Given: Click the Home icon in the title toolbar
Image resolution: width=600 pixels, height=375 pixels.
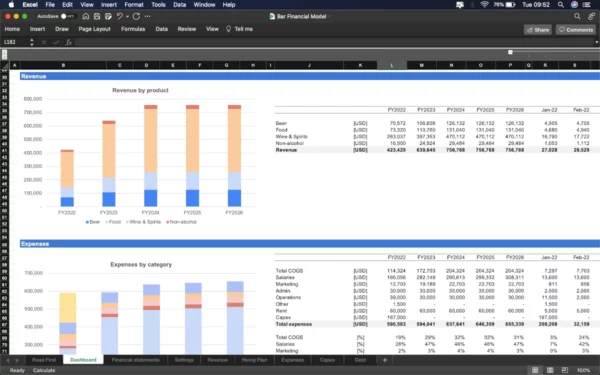Looking at the screenshot, I should click(x=86, y=16).
